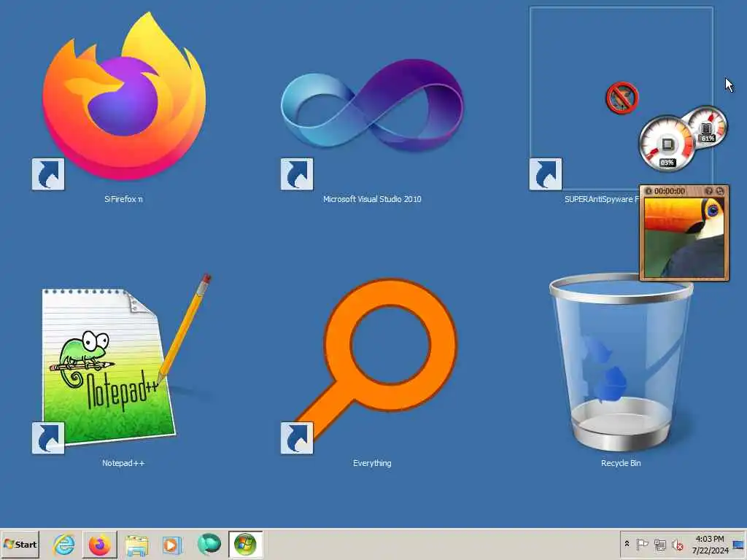Click the Show desktop button
The width and height of the screenshot is (747, 560).
point(738,544)
